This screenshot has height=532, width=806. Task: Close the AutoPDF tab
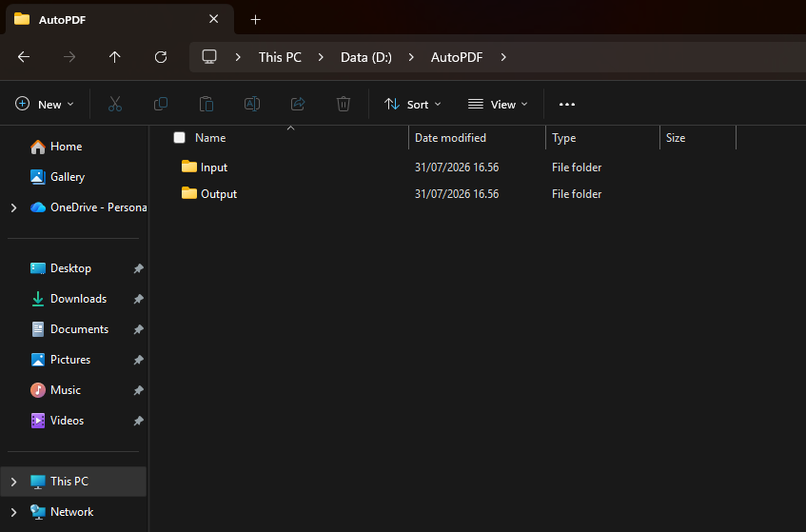[214, 19]
